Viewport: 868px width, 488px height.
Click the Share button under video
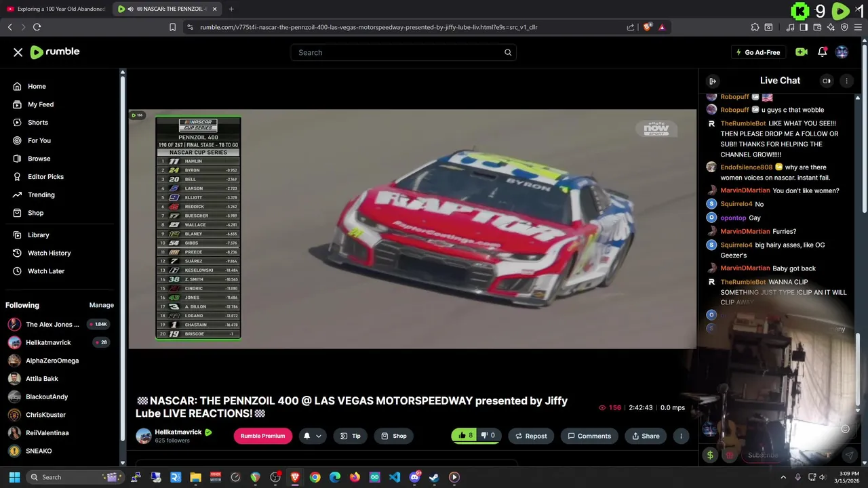[x=646, y=436]
